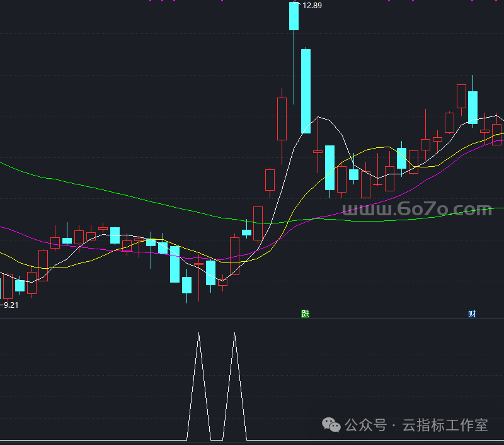Click the cyan candle above the 财 marker
504x445 pixels.
tap(472, 106)
